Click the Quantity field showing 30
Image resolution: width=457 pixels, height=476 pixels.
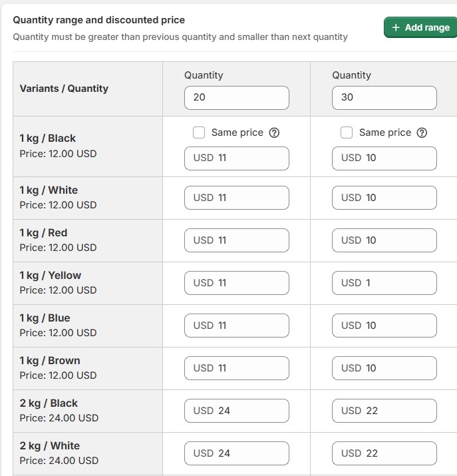coord(384,97)
